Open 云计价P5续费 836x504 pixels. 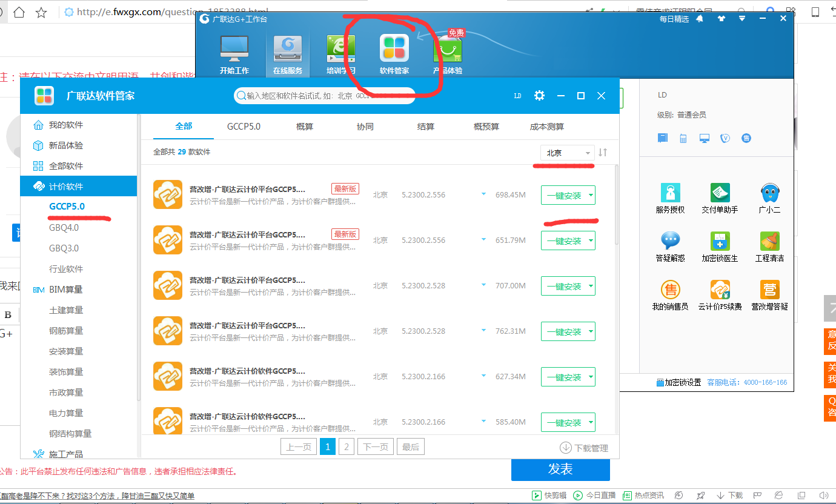[x=720, y=296]
